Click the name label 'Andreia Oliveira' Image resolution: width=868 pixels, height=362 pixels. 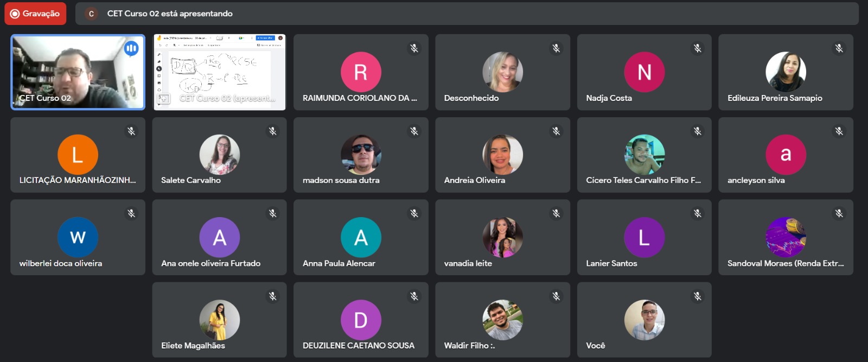pos(475,180)
